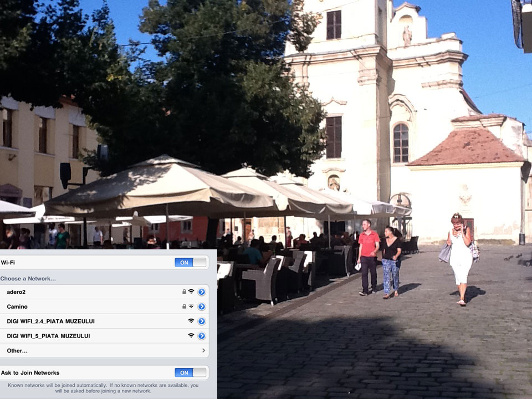The width and height of the screenshot is (532, 399).
Task: Click the woman in white in photo
Action: click(x=460, y=258)
